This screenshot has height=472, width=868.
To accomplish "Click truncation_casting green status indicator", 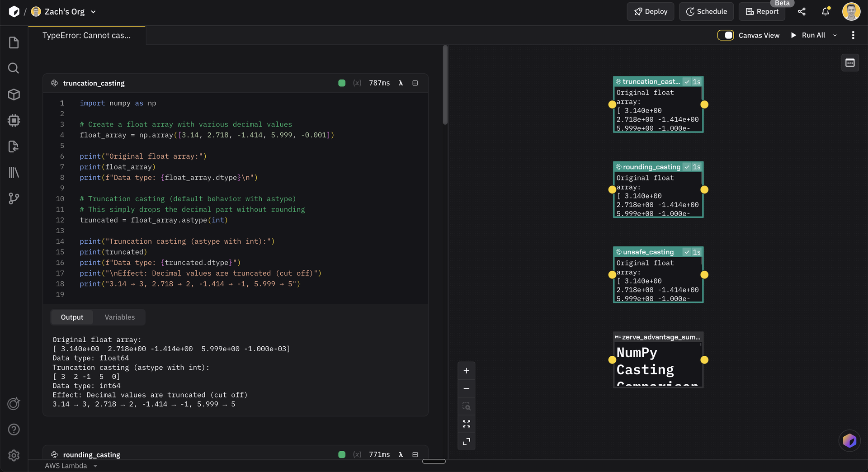I will [342, 83].
